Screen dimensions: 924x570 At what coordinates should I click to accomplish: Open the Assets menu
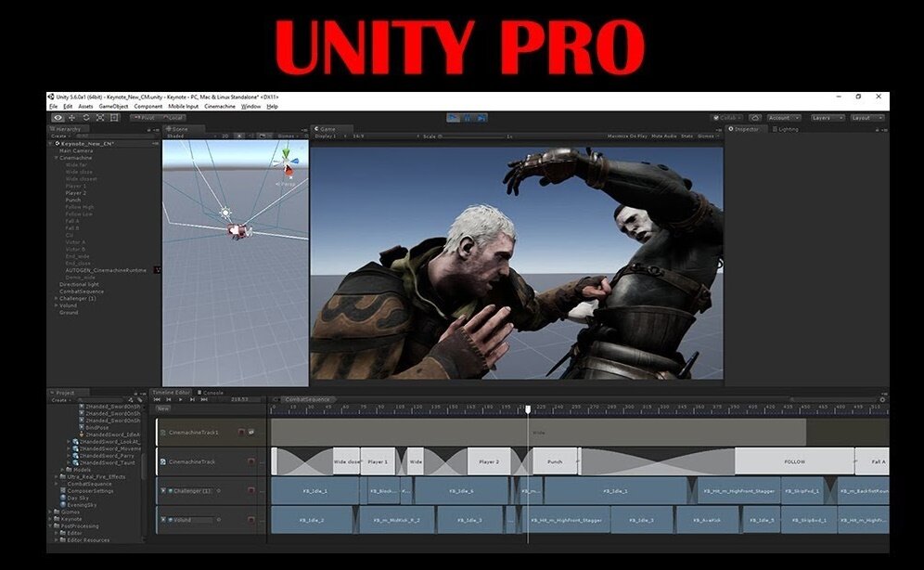point(85,107)
